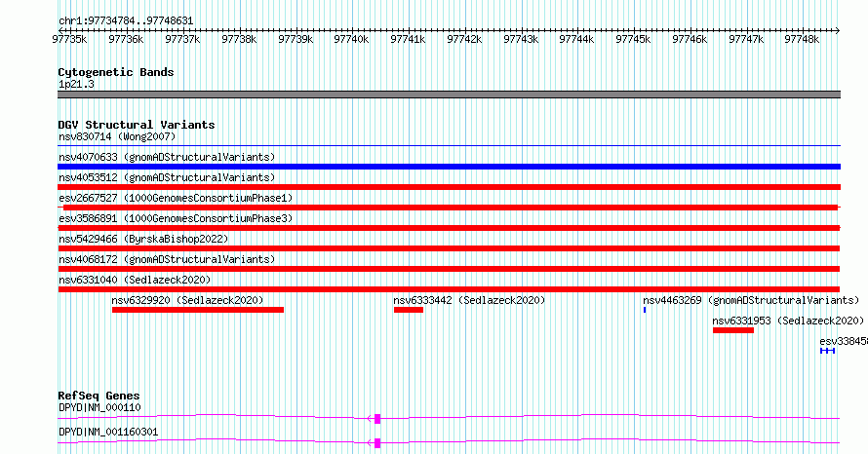Click the 1p21.3 band label
Image resolution: width=868 pixels, height=454 pixels.
76,85
